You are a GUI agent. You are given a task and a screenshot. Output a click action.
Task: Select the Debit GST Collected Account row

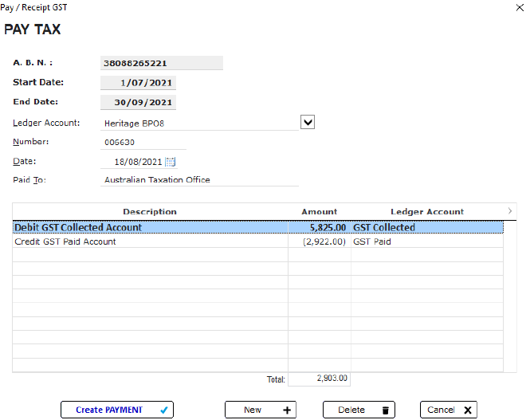258,227
